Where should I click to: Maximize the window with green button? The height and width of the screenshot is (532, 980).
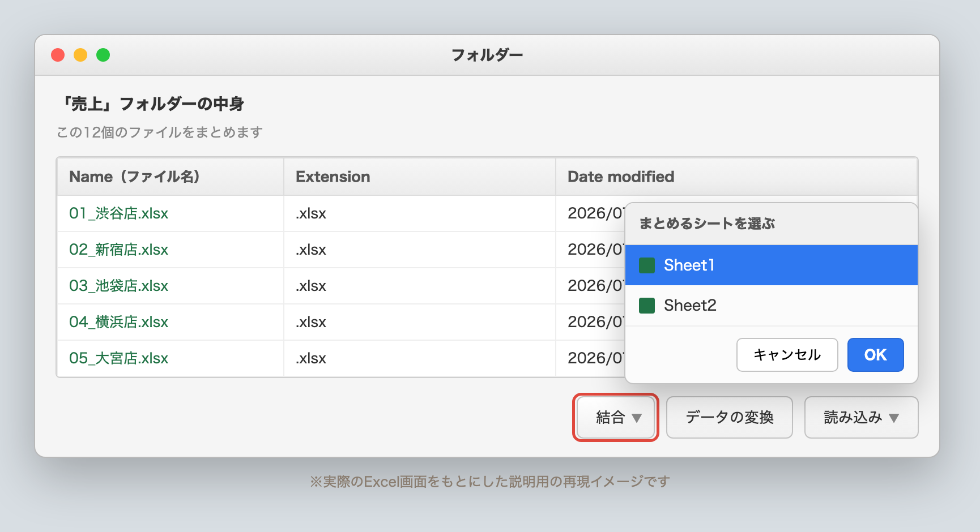click(x=103, y=55)
